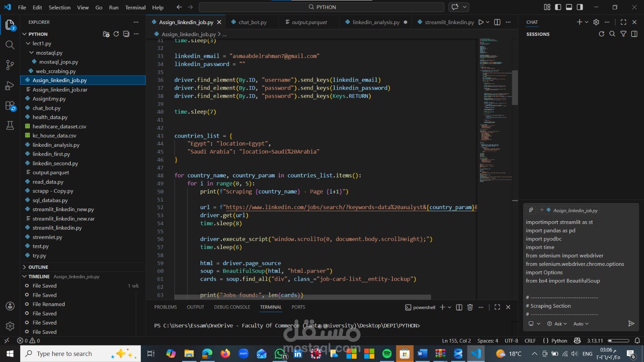The height and width of the screenshot is (362, 644).
Task: Open the Auto model picker dropdown
Action: (x=581, y=324)
